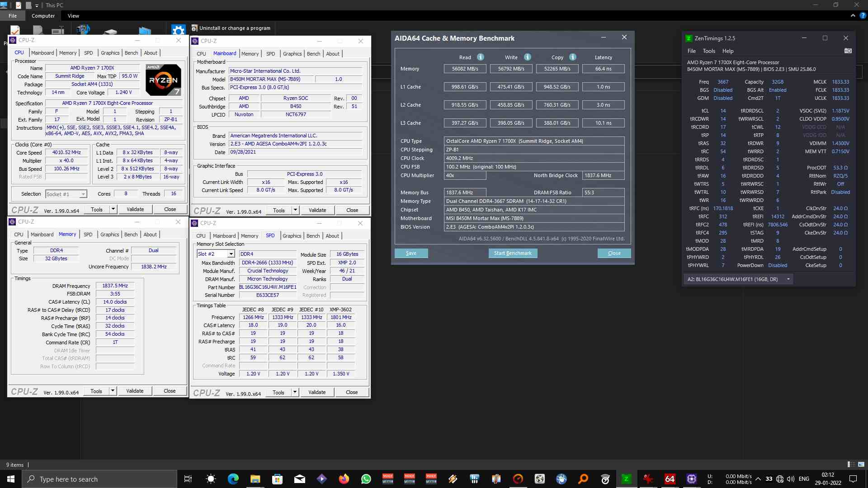This screenshot has width=868, height=488.
Task: Click the network globe icon in tray
Action: click(x=780, y=479)
